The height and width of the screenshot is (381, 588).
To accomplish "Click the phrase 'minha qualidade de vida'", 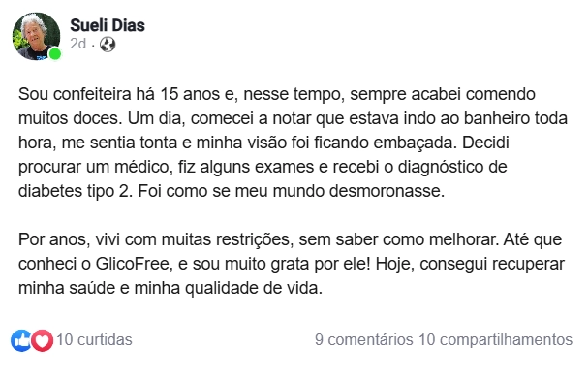I will pyautogui.click(x=228, y=288).
